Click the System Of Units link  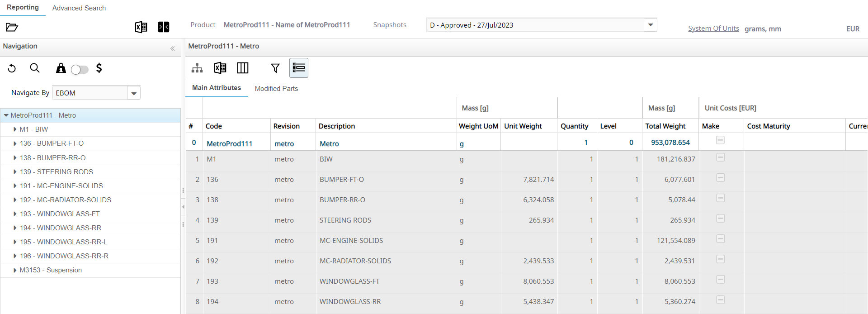click(x=713, y=29)
